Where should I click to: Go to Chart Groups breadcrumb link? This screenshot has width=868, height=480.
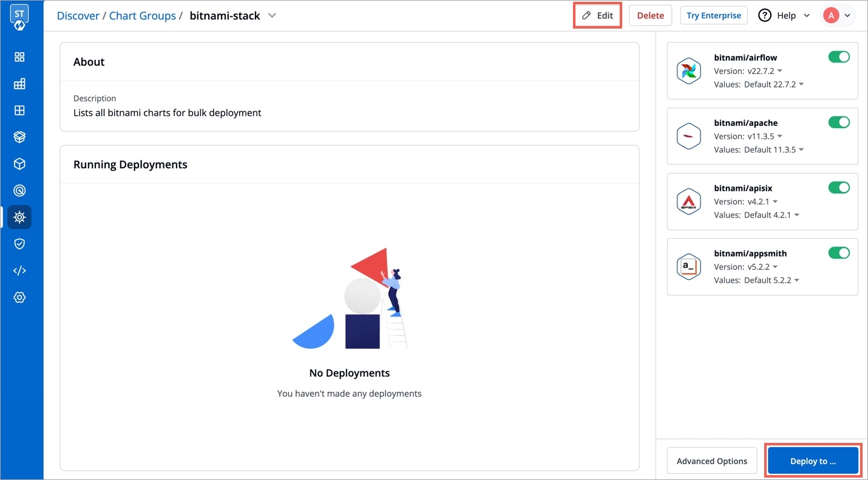pos(143,16)
